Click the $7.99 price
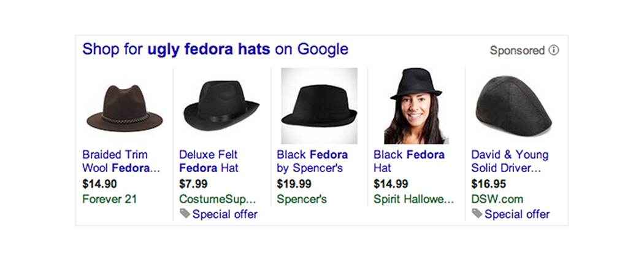Image resolution: width=644 pixels, height=258 pixels. click(x=193, y=184)
